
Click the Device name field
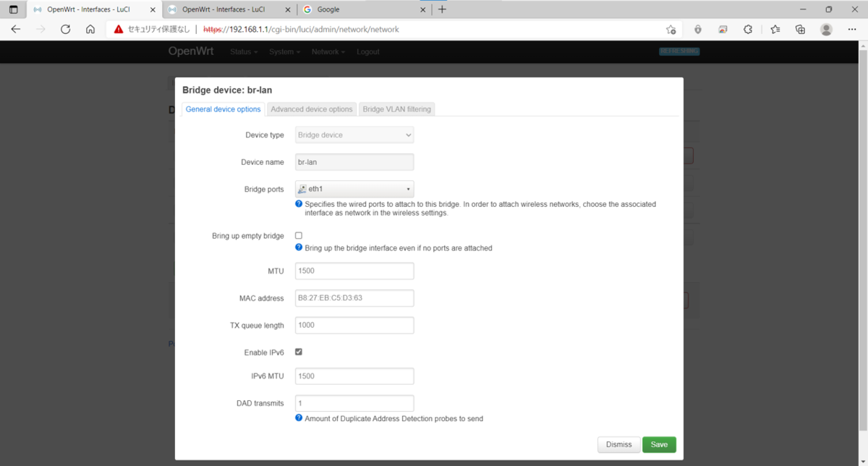click(x=354, y=162)
